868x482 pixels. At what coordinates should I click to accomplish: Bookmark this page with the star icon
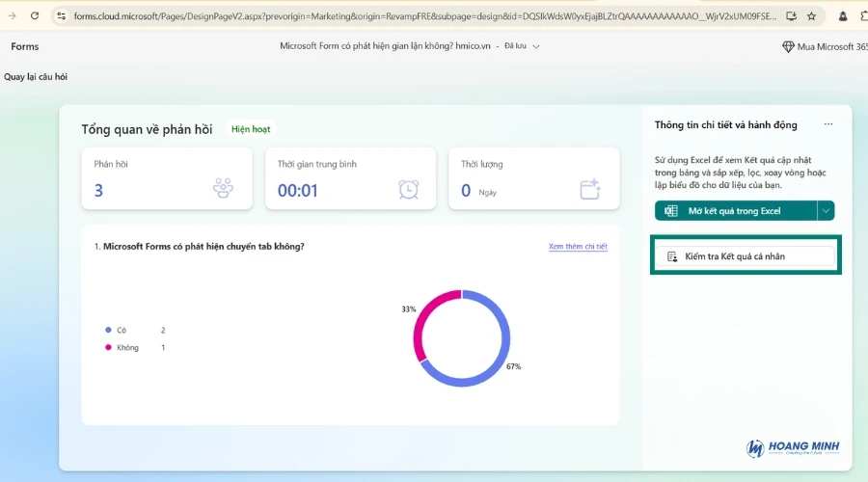click(811, 16)
